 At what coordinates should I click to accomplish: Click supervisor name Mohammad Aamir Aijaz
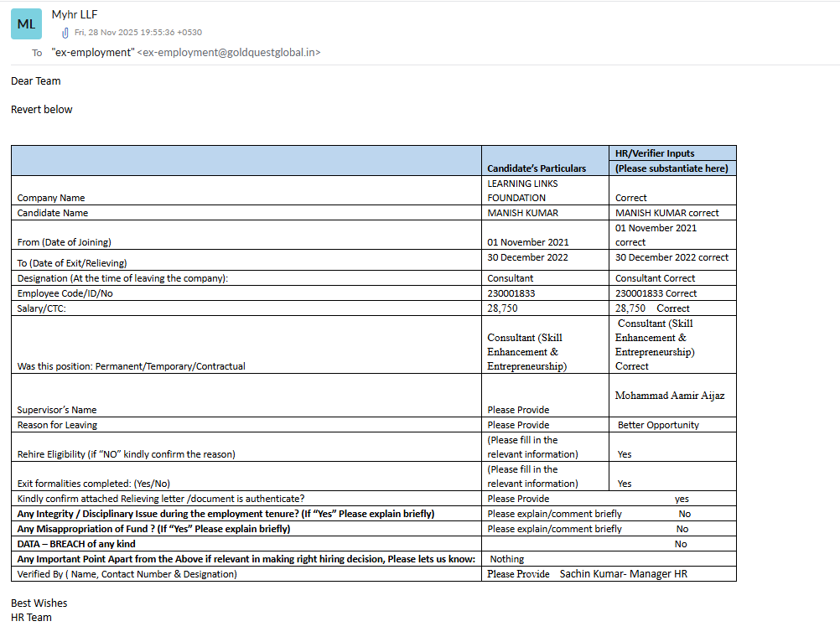(x=669, y=395)
